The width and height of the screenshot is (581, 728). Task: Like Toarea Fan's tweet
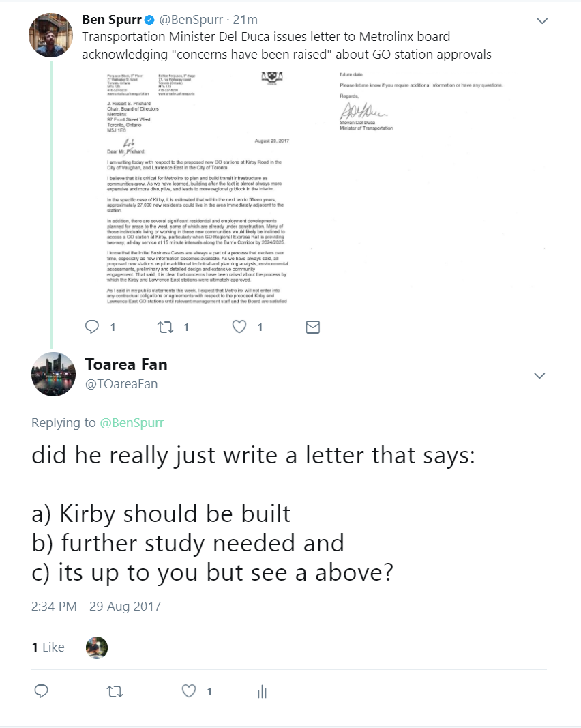(x=189, y=691)
